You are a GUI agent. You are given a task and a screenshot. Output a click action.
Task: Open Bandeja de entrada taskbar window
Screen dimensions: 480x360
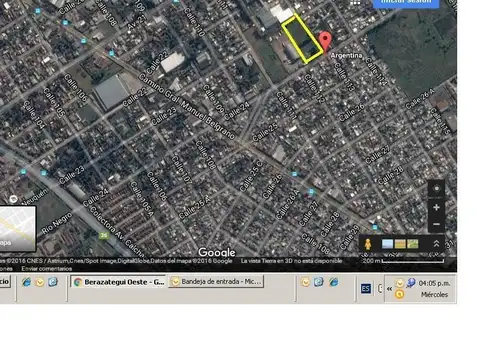click(x=216, y=282)
